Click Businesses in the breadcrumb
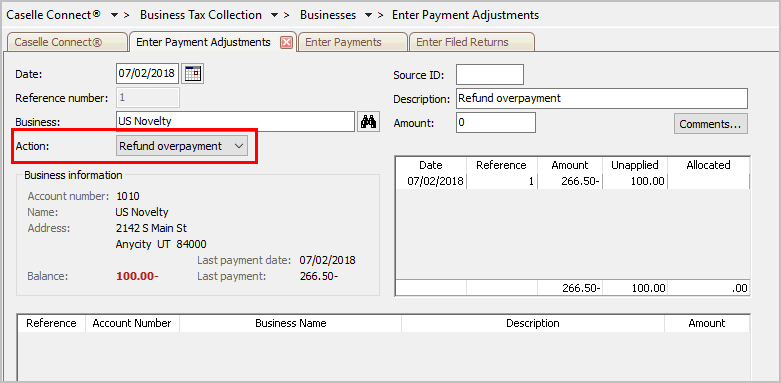Image resolution: width=781 pixels, height=383 pixels. tap(328, 15)
